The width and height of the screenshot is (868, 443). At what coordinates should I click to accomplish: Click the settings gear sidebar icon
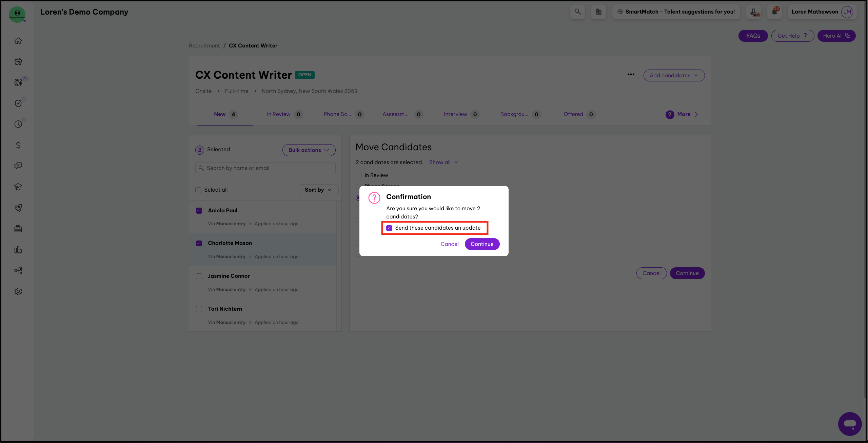click(18, 291)
